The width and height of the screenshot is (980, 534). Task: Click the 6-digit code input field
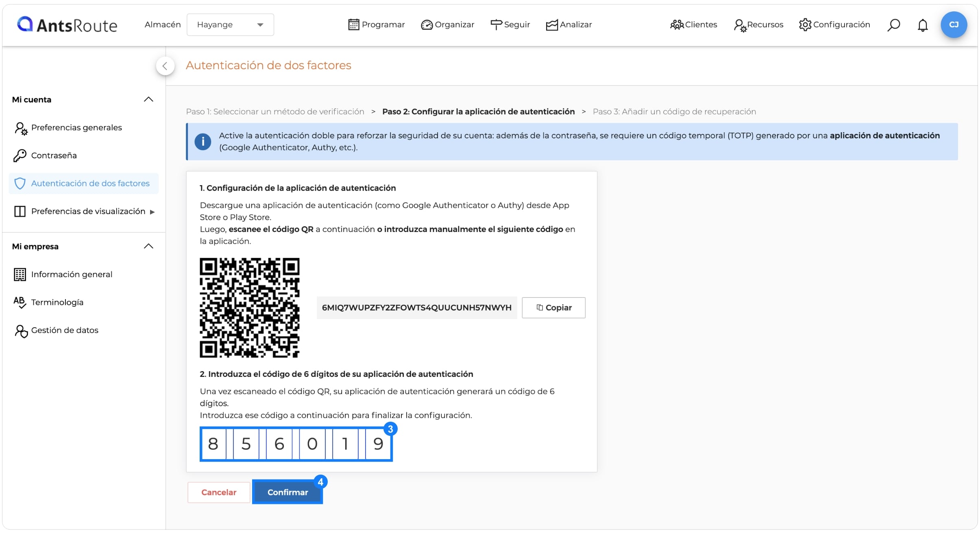[x=296, y=444]
